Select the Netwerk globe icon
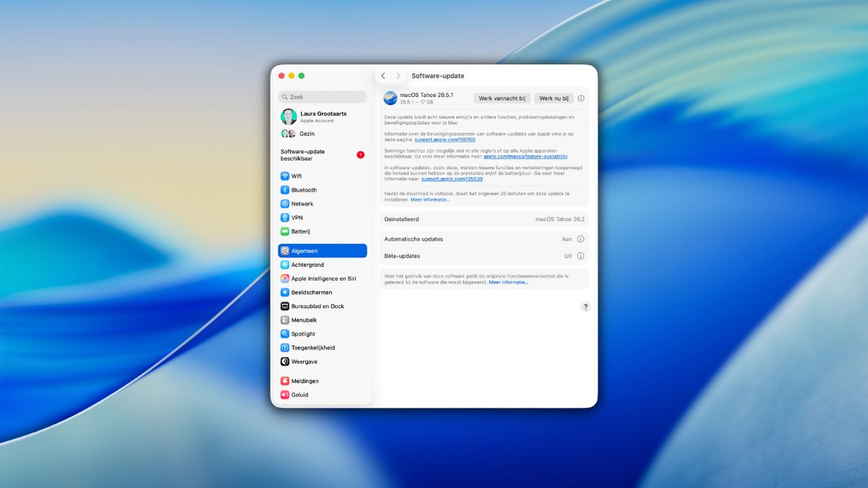868x488 pixels. pos(285,204)
